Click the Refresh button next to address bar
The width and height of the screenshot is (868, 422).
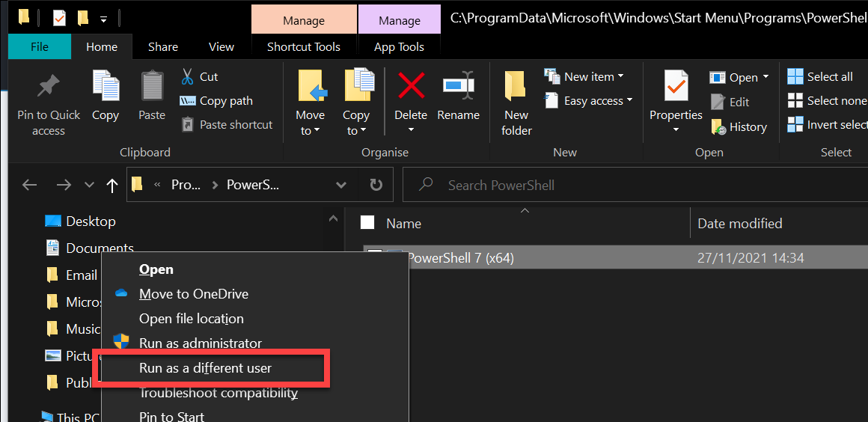click(x=376, y=184)
